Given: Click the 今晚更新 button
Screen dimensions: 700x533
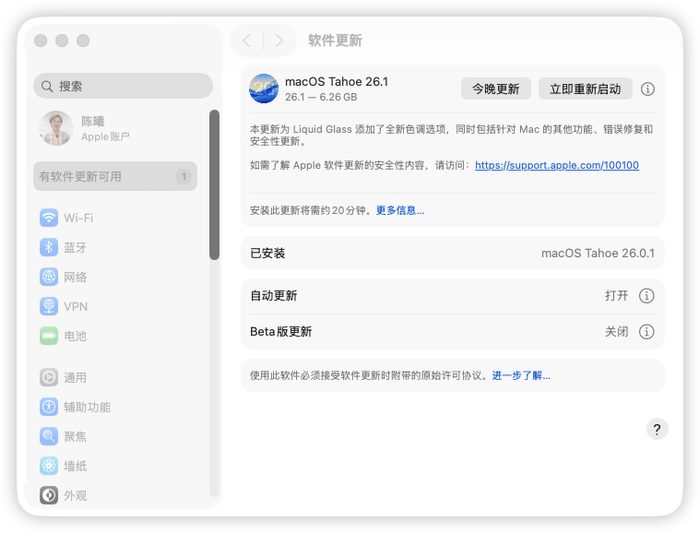Looking at the screenshot, I should coord(496,89).
